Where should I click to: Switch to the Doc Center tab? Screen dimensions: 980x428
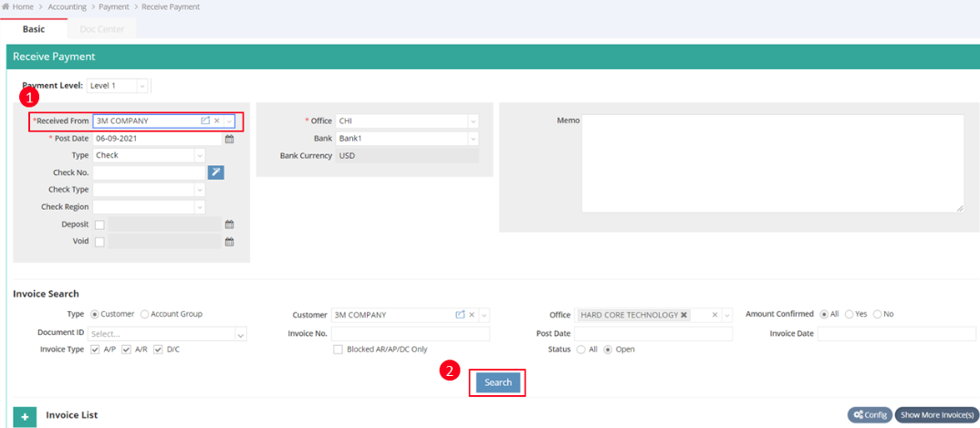(x=101, y=29)
